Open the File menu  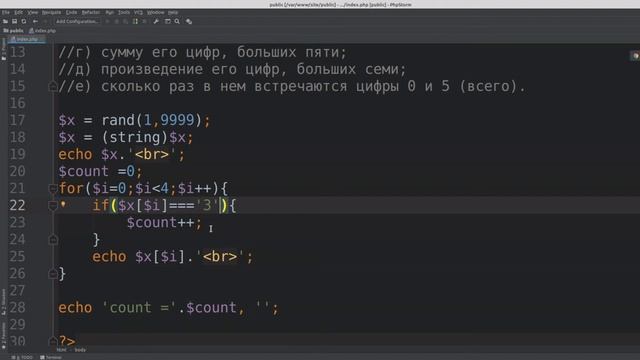[x=6, y=13]
